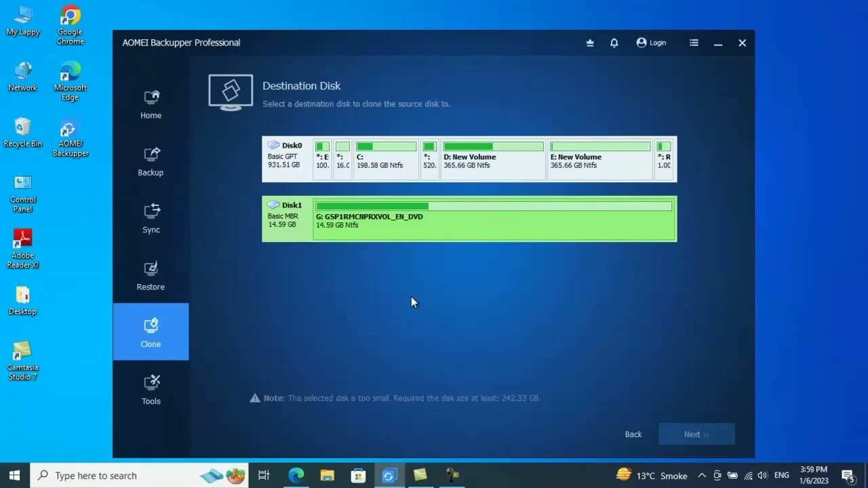Click the warning triangle icon beside Note
The image size is (868, 488).
tap(255, 398)
